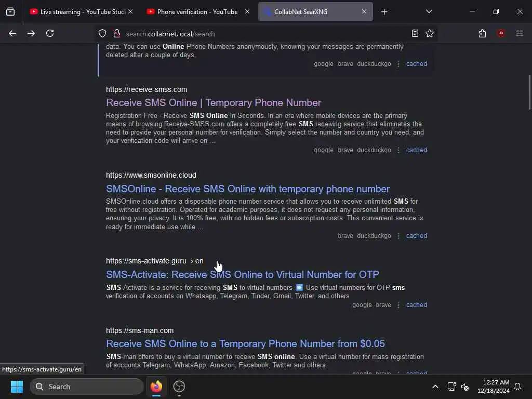Click the Firefox taskbar icon
The image size is (532, 399).
point(156,387)
